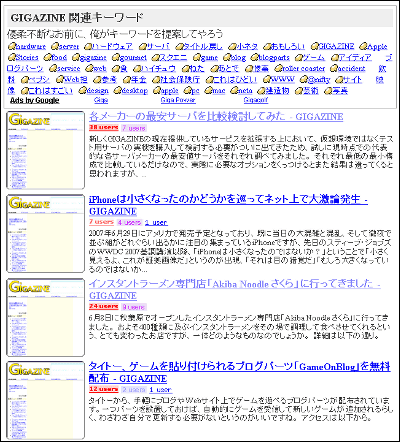Click the tag icon beside the hardware keyword

point(12,46)
